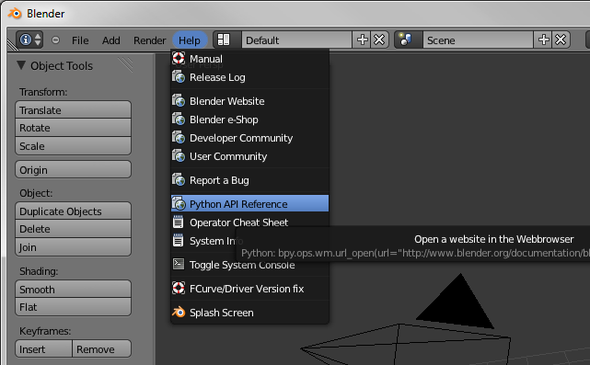The height and width of the screenshot is (365, 590).
Task: Add a new screen layout with plus
Action: [x=362, y=40]
